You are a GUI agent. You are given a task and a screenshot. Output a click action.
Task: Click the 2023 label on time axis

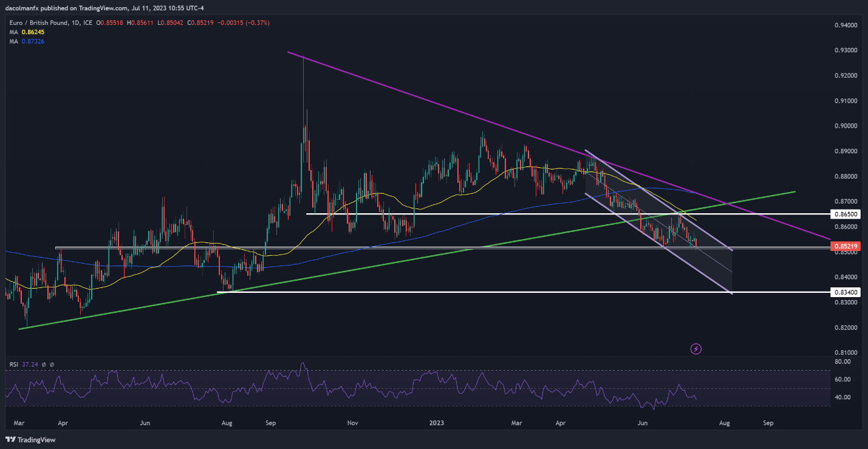click(x=436, y=422)
